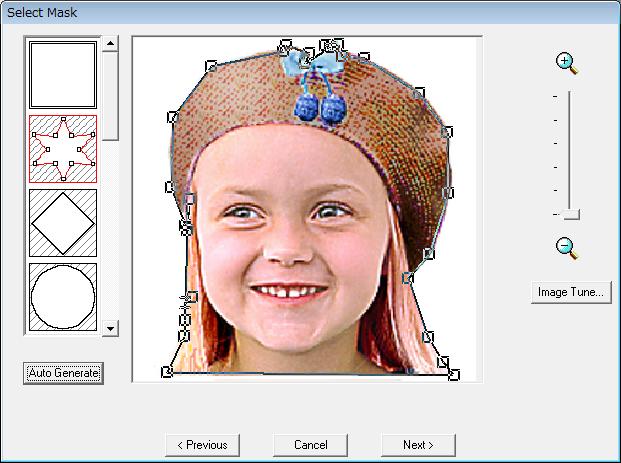Proceed with the Next button
The image size is (621, 463).
click(418, 445)
